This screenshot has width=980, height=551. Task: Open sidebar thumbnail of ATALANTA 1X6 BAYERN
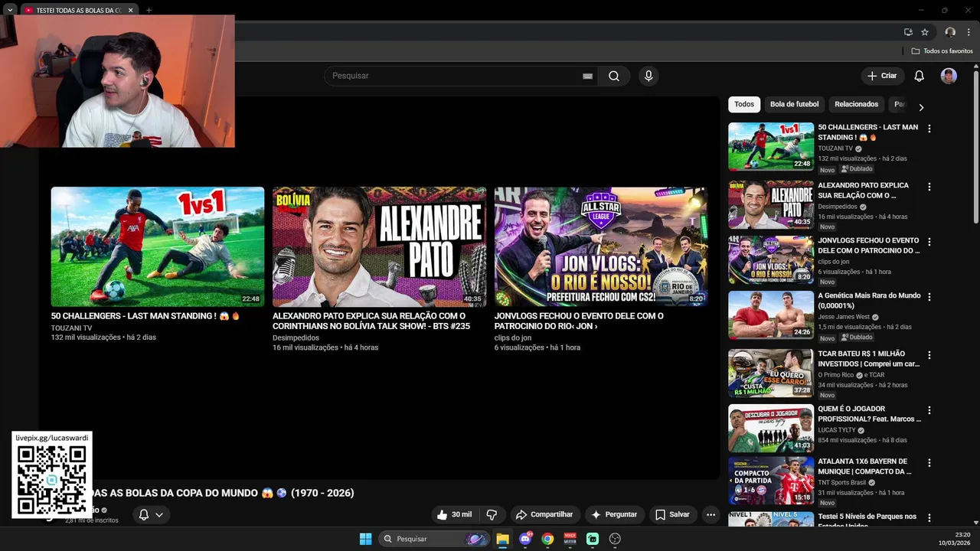771,481
